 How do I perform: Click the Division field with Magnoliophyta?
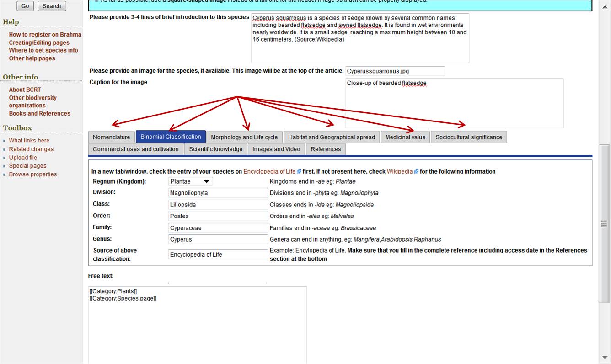(x=218, y=193)
